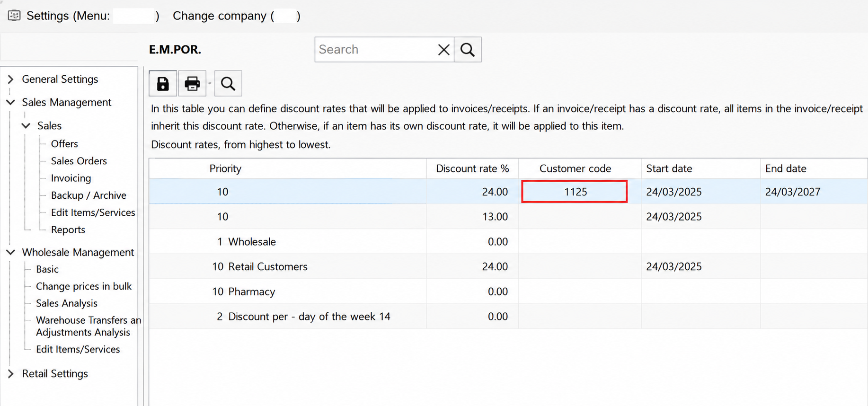
Task: Select General Settings in the tree
Action: click(60, 79)
